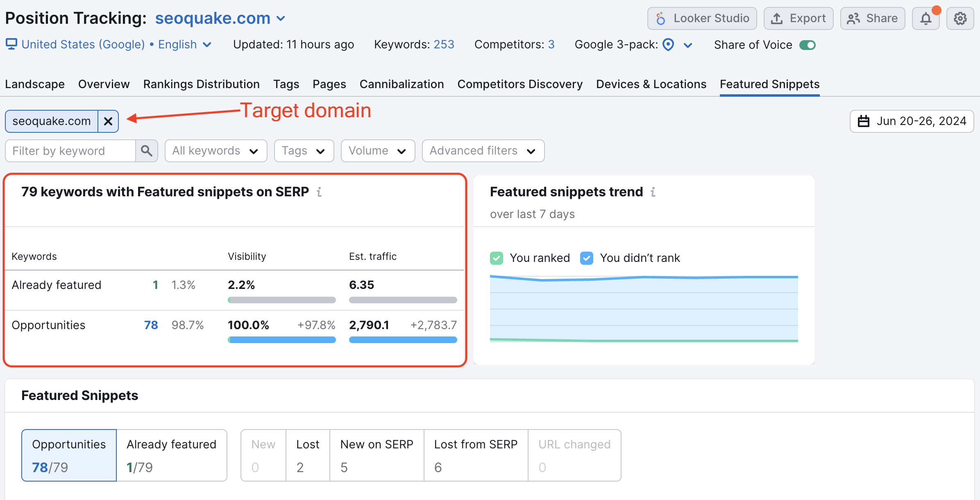This screenshot has width=980, height=500.
Task: Switch to the Overview tab
Action: pyautogui.click(x=104, y=84)
